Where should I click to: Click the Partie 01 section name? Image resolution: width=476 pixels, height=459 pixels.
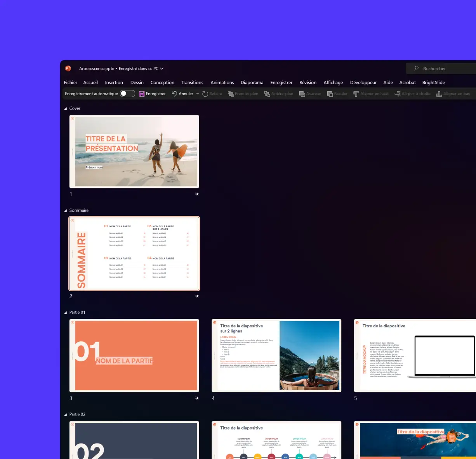click(x=77, y=313)
